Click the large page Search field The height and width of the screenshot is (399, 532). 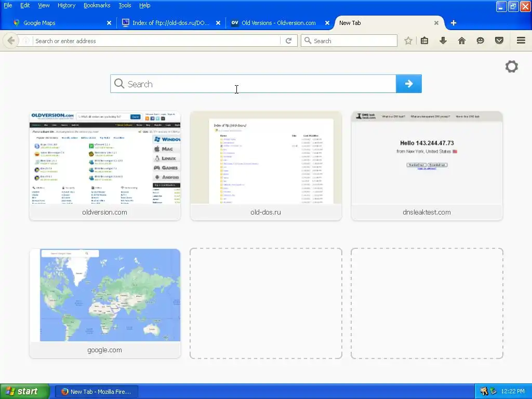[253, 84]
